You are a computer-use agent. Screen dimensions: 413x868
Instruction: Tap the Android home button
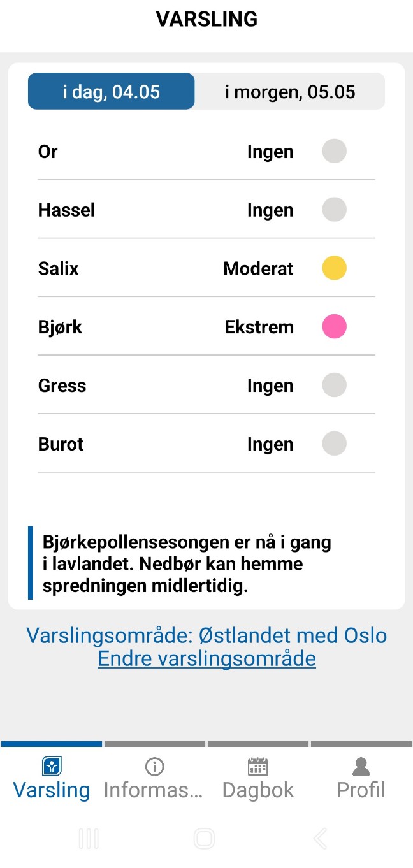pyautogui.click(x=204, y=839)
